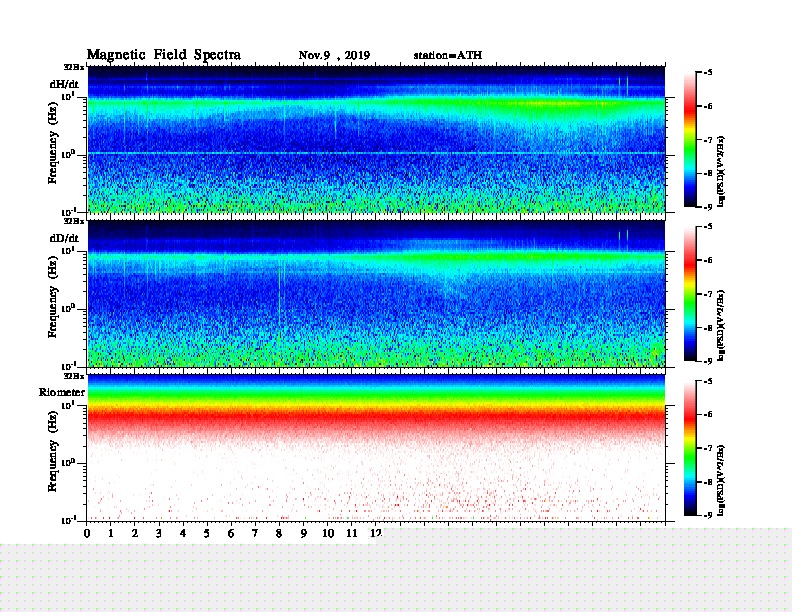This screenshot has height=612, width=792.
Task: Click the log(PSD) label beside Riometer color scale
Action: click(721, 480)
